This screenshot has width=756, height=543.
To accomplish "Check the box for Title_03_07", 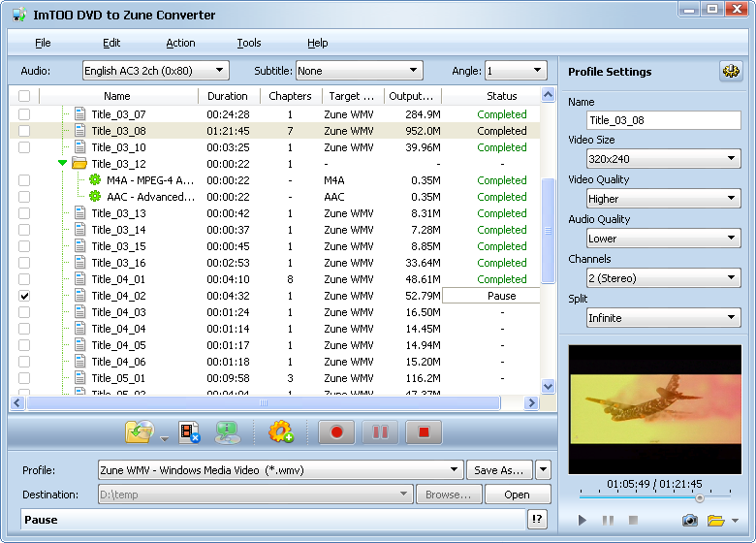I will pos(24,114).
